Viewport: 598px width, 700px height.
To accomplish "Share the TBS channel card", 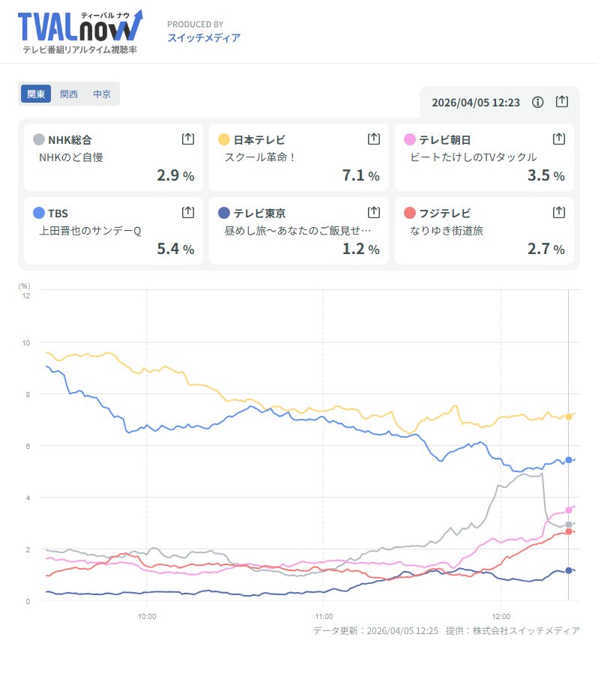I will click(x=188, y=212).
